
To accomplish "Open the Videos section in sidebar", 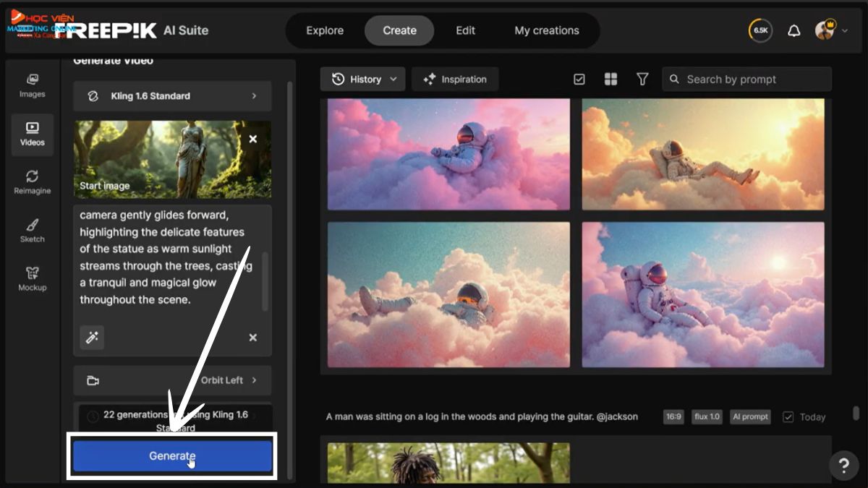I will coord(32,134).
